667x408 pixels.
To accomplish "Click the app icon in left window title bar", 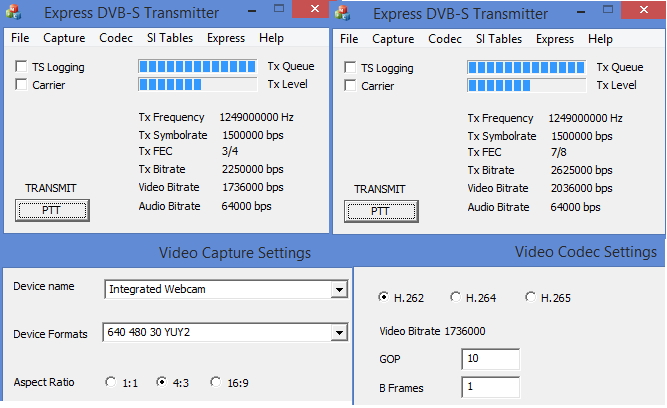I will pos(13,12).
